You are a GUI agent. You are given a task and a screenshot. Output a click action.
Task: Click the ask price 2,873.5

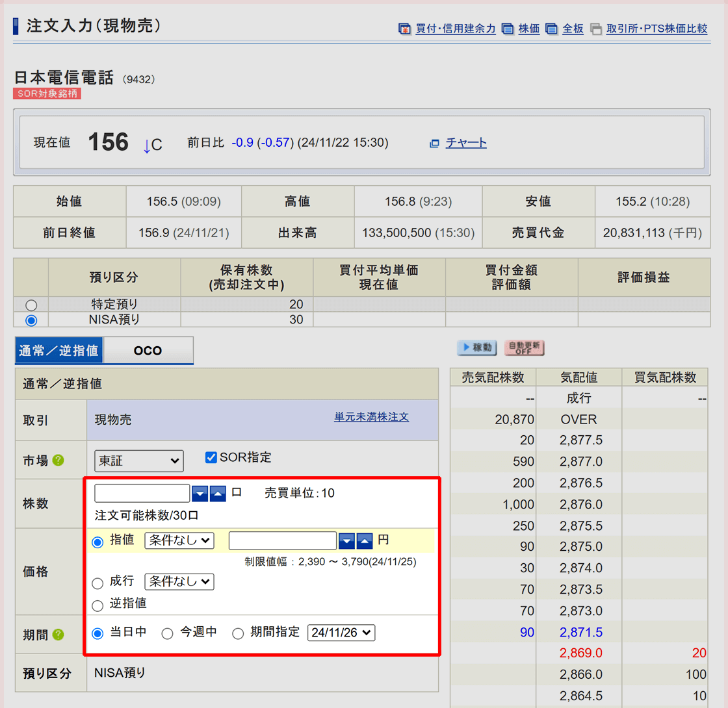tap(581, 589)
